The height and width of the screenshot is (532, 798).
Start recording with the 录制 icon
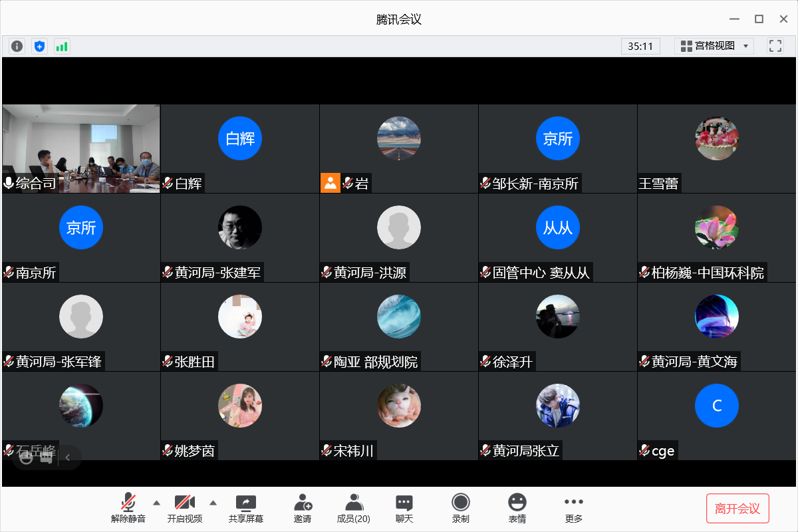pos(460,509)
